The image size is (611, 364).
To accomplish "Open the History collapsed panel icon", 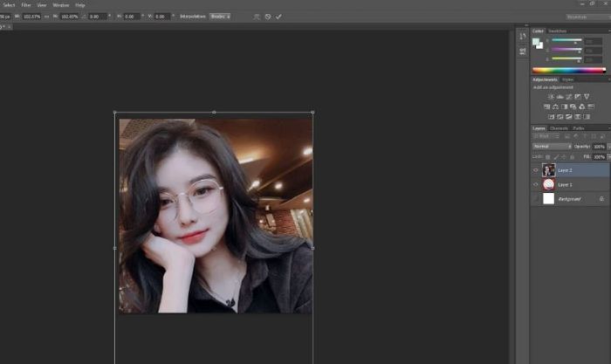I will pyautogui.click(x=523, y=37).
